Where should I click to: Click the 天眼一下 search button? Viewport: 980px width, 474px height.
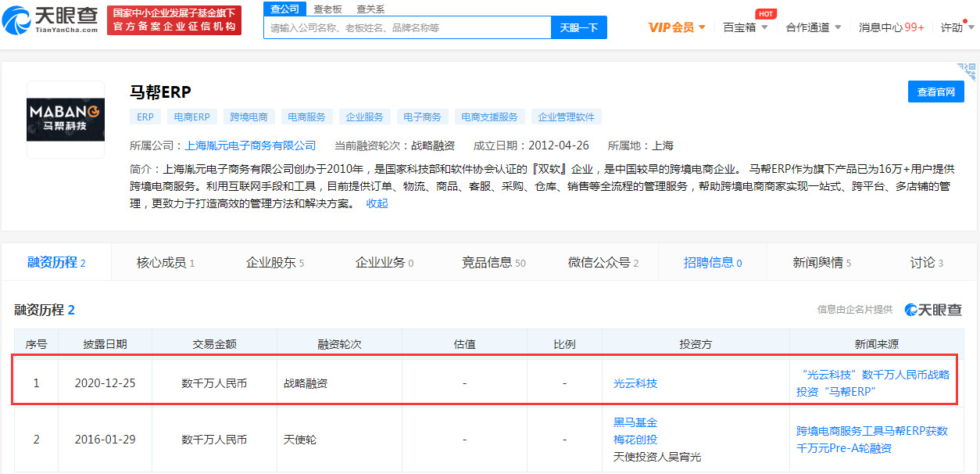[x=579, y=27]
